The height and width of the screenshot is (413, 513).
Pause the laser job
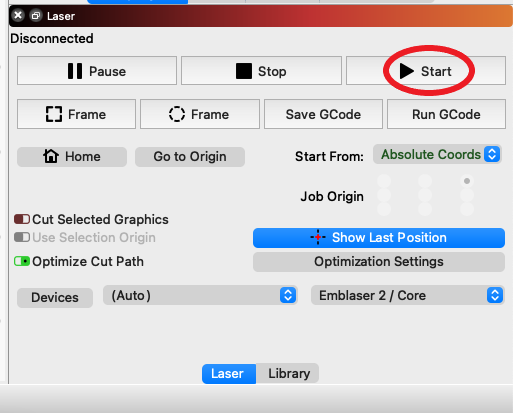click(x=97, y=71)
